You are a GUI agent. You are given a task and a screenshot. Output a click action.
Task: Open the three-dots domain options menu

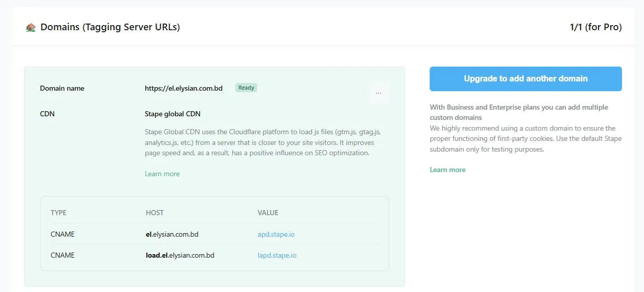(379, 93)
